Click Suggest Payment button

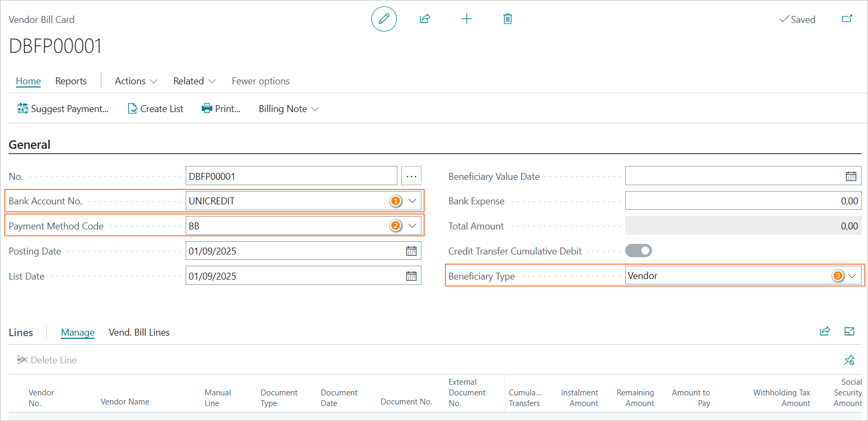click(x=63, y=109)
